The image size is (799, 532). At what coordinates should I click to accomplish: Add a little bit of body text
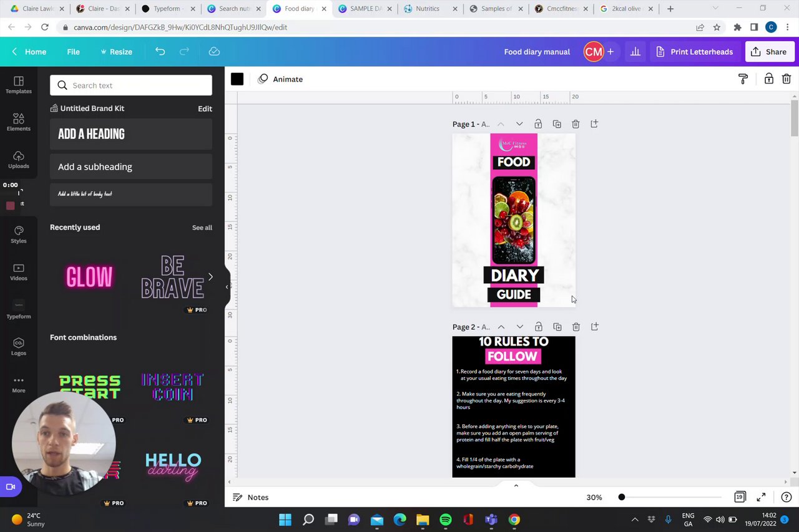pos(131,194)
